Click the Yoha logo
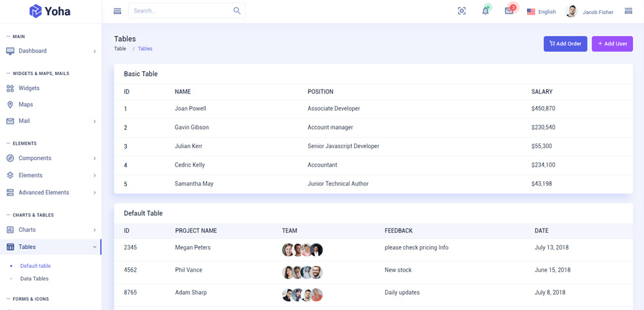The image size is (644, 310). pyautogui.click(x=50, y=11)
